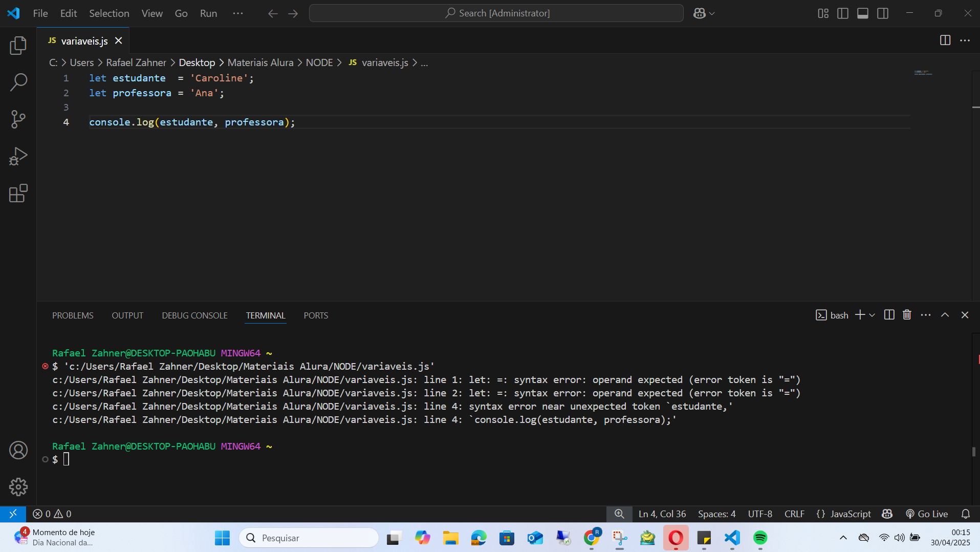
Task: Toggle the bottom panel visibility
Action: point(863,13)
